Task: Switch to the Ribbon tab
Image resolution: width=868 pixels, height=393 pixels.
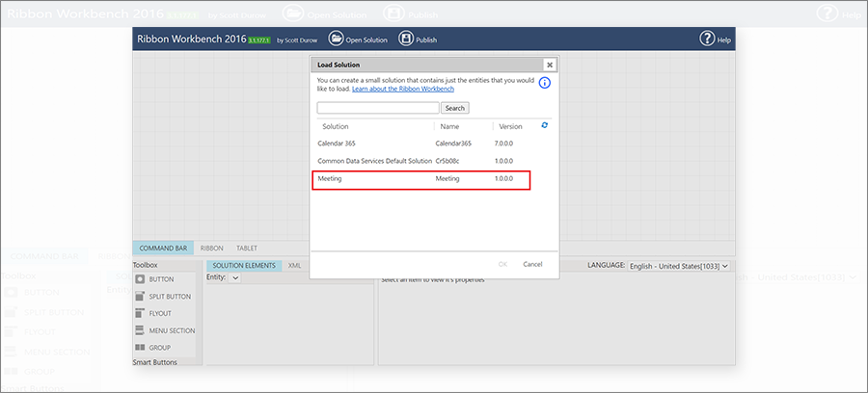Action: pyautogui.click(x=211, y=249)
